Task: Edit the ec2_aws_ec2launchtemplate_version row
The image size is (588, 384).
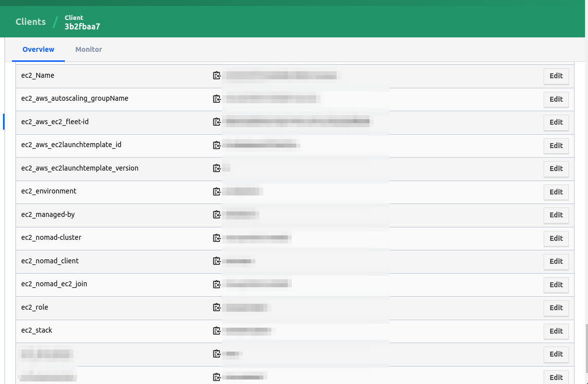Action: coord(556,169)
